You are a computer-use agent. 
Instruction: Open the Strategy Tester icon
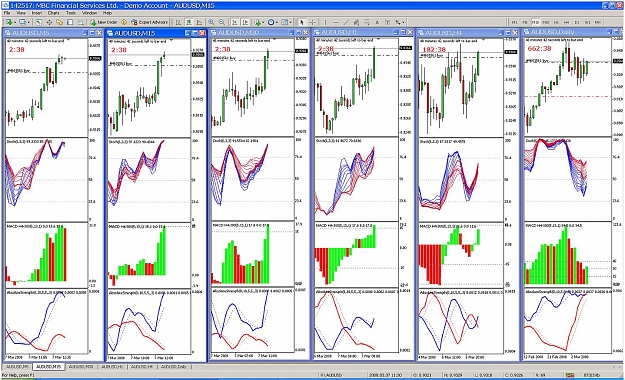point(81,22)
